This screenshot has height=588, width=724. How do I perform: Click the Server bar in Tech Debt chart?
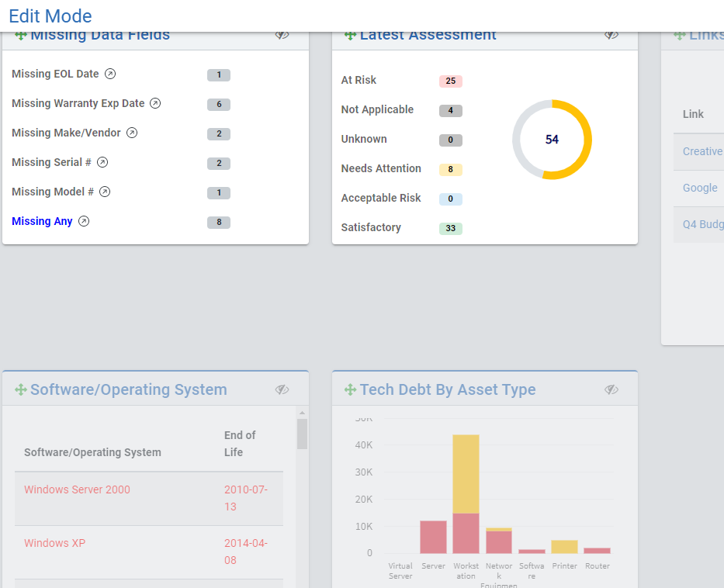pos(433,538)
